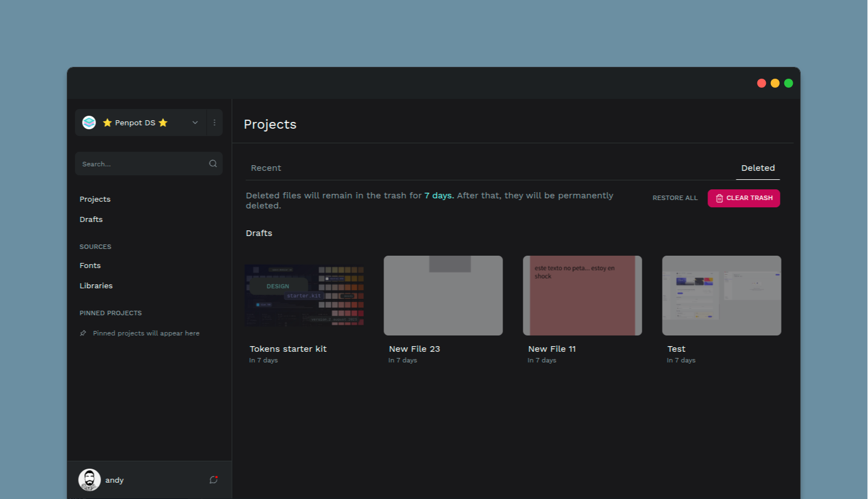This screenshot has height=499, width=868.
Task: Open Projects in the sidebar
Action: [95, 199]
